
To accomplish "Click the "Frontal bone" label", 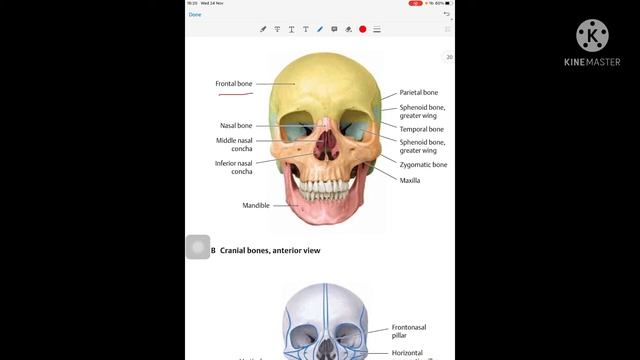I will point(234,84).
